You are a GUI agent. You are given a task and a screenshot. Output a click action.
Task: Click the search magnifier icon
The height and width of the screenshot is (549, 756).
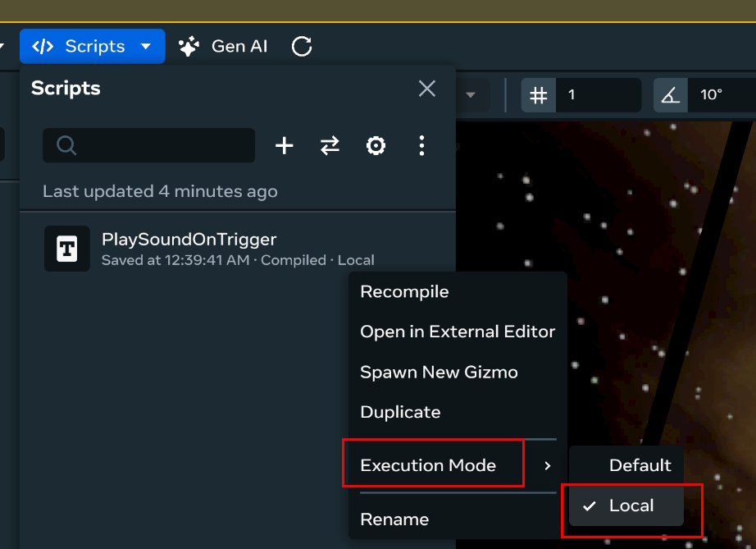pyautogui.click(x=66, y=146)
